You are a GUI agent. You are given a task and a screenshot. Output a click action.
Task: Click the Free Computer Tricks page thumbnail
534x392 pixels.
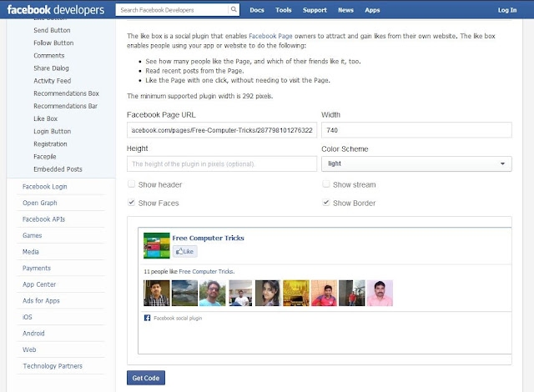[157, 246]
